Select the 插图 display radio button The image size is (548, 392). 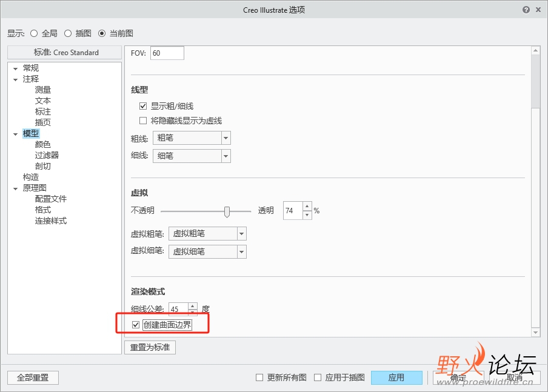point(68,33)
